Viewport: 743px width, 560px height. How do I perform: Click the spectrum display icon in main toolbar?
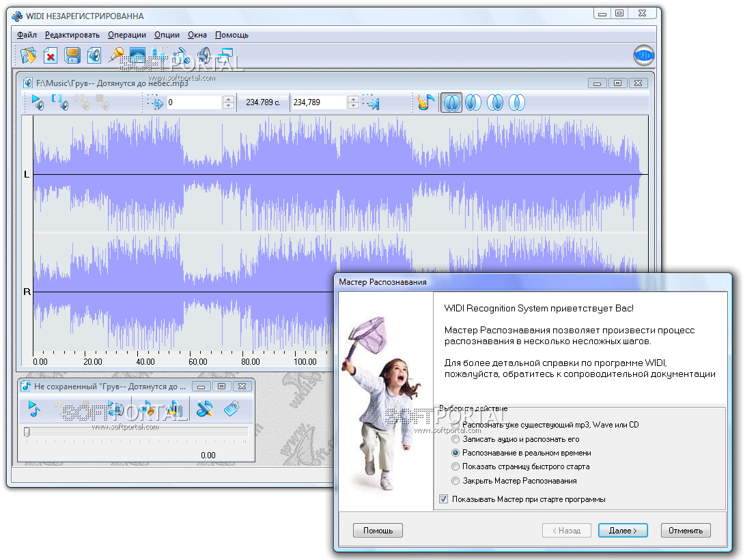tap(137, 56)
